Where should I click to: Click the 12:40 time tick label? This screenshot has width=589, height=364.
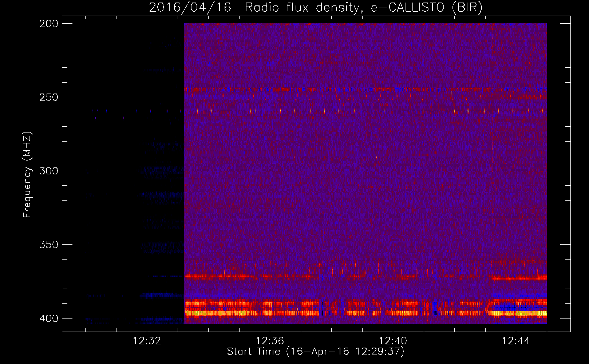[393, 341]
